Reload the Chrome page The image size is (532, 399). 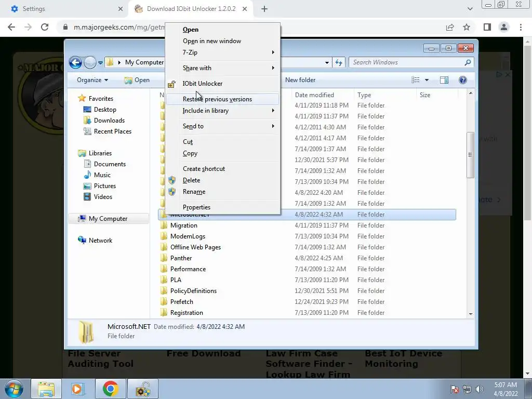pyautogui.click(x=45, y=27)
